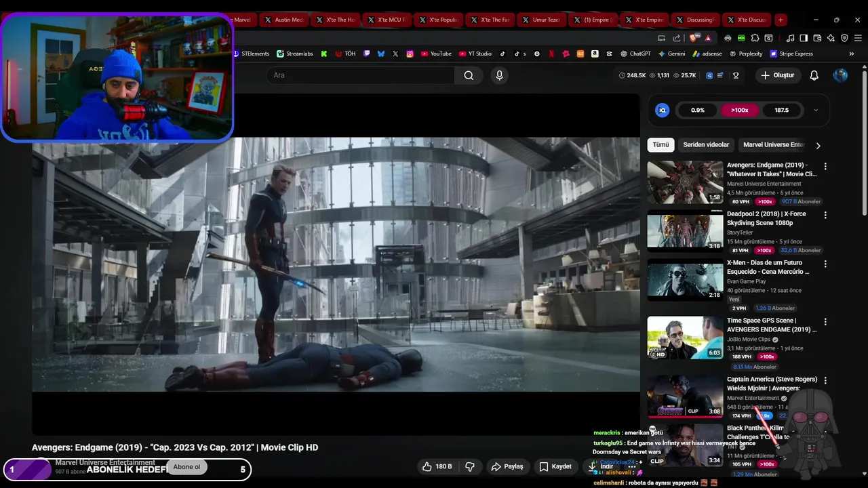Image resolution: width=868 pixels, height=488 pixels.
Task: Start voice search with the microphone icon
Action: pyautogui.click(x=500, y=75)
